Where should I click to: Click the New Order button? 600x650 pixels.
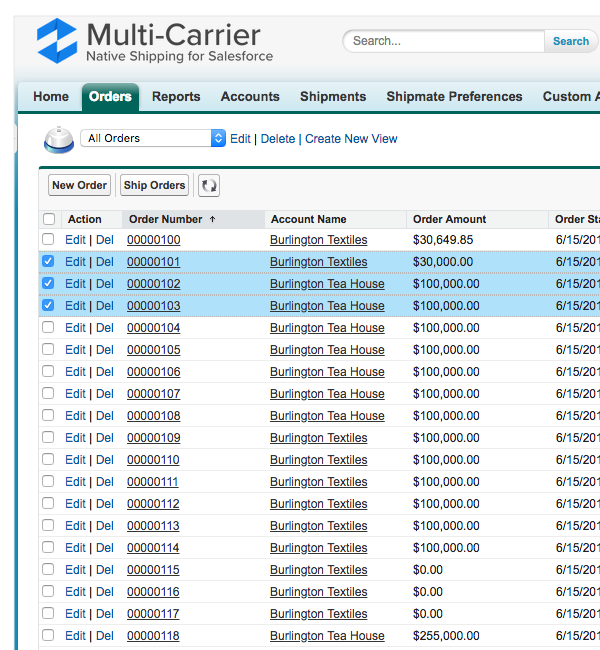pyautogui.click(x=80, y=185)
